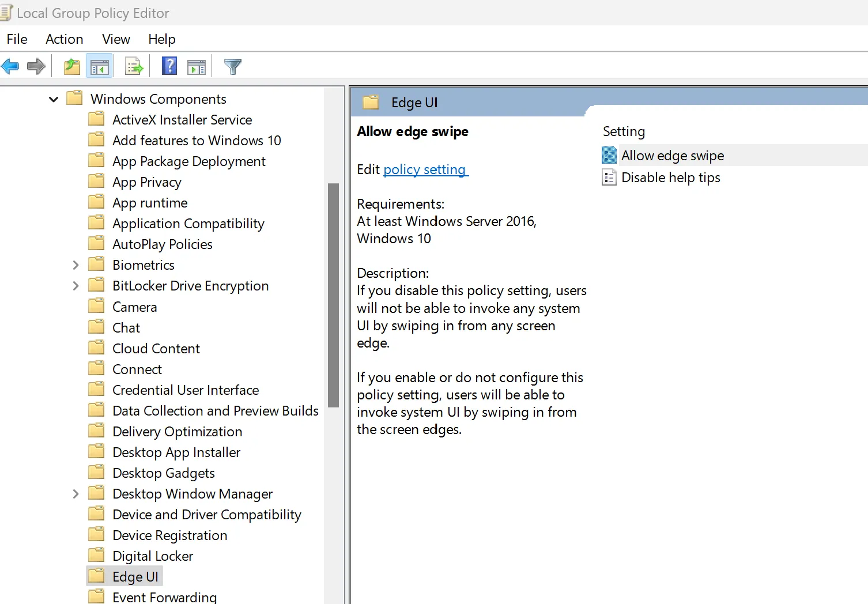
Task: Select App Package Deployment folder
Action: (189, 161)
